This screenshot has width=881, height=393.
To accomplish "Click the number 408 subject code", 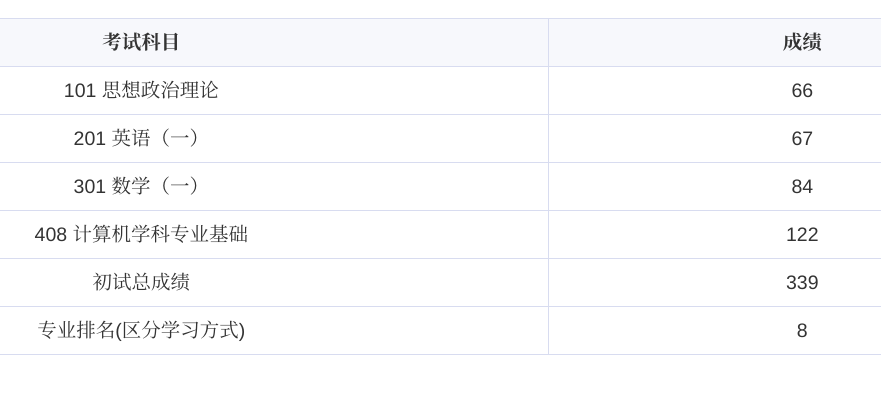I will (x=51, y=234).
